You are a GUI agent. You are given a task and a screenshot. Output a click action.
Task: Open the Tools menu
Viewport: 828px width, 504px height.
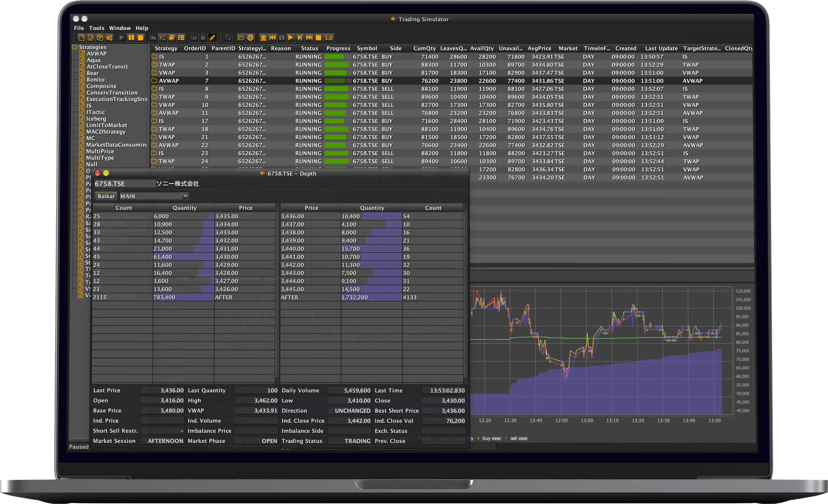point(96,28)
